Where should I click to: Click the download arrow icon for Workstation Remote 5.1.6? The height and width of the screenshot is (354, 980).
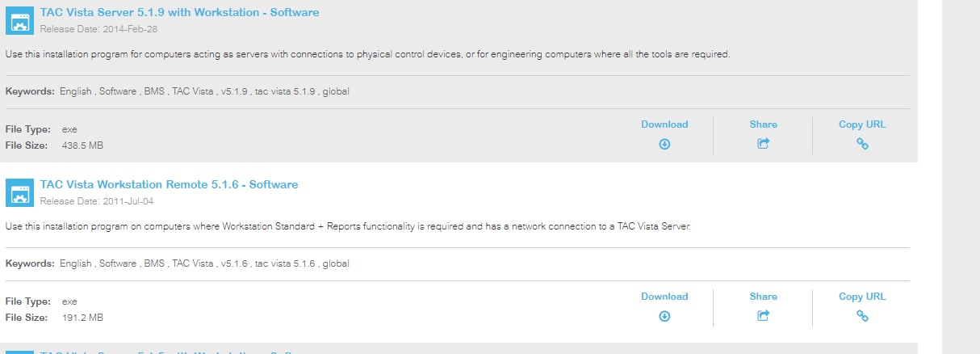click(x=664, y=316)
